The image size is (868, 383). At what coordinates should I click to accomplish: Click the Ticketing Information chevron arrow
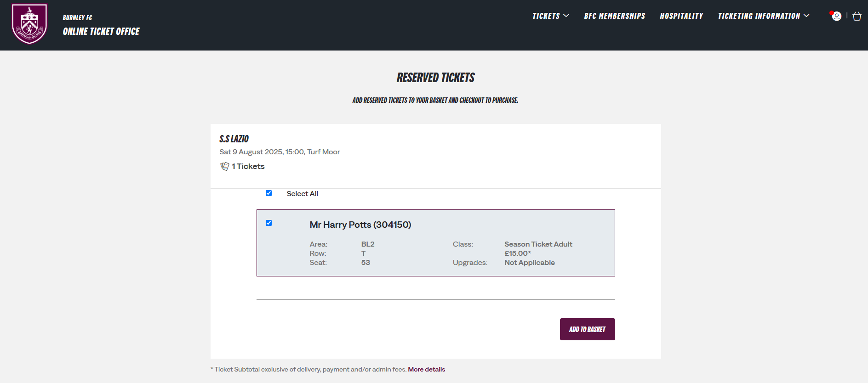click(806, 16)
